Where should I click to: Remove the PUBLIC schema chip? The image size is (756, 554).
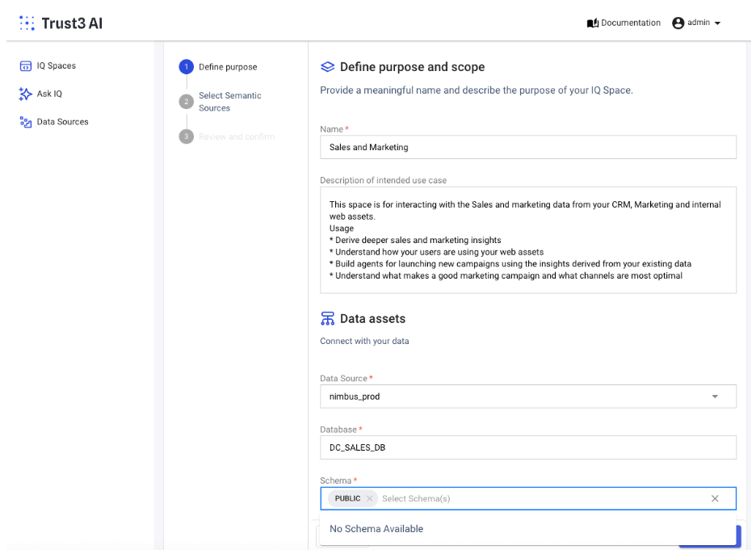click(x=370, y=499)
